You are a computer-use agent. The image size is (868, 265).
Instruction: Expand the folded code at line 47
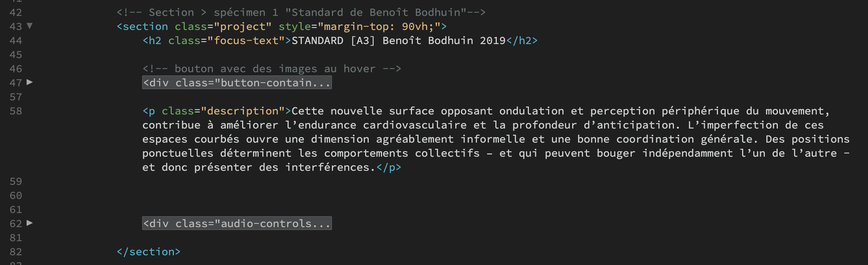pos(30,82)
